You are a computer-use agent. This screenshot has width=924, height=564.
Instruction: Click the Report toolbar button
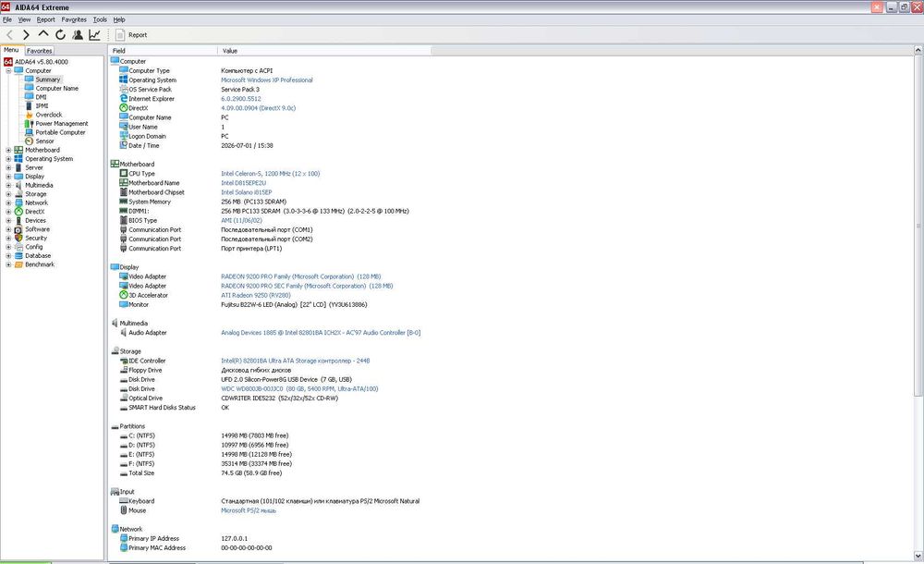point(131,35)
